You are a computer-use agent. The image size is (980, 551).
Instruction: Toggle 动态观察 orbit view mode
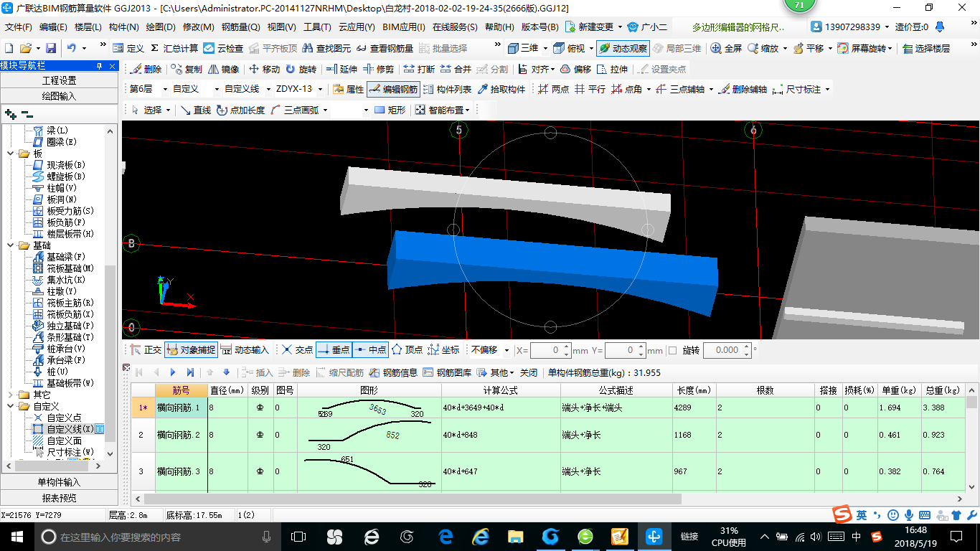[x=623, y=49]
